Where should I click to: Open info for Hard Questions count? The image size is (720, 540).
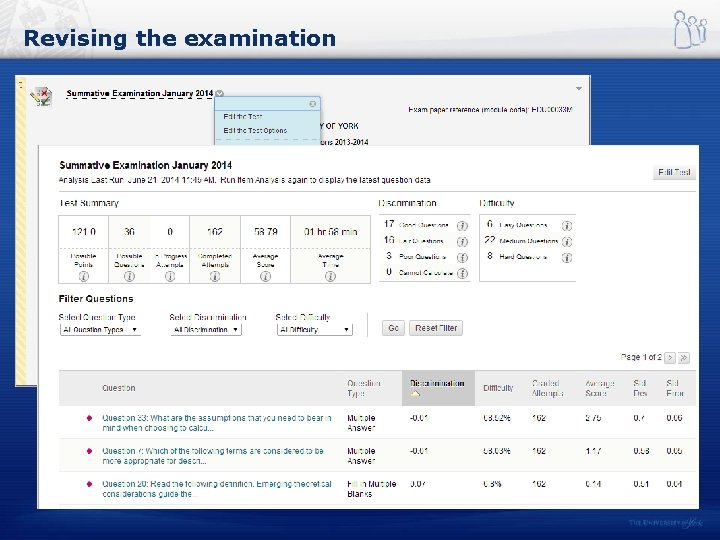[567, 257]
